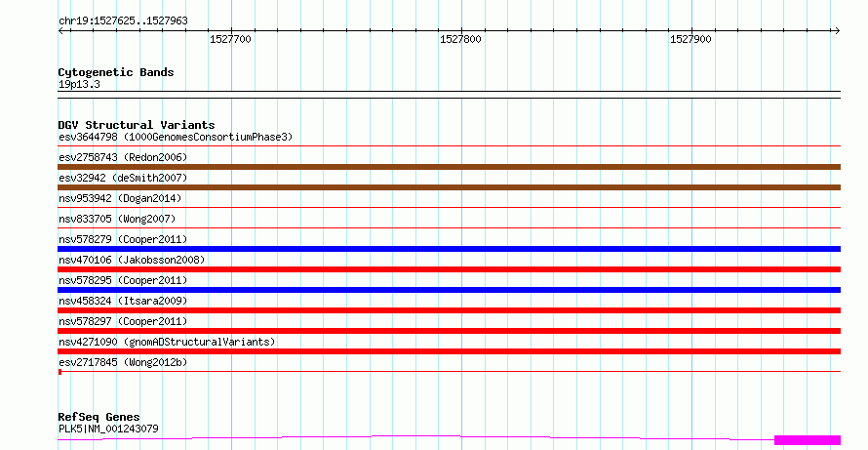Screen dimensions: 868x450
Task: Open variant nsv4271090 (gnomADStructuralVariants) label
Action: pyautogui.click(x=167, y=342)
